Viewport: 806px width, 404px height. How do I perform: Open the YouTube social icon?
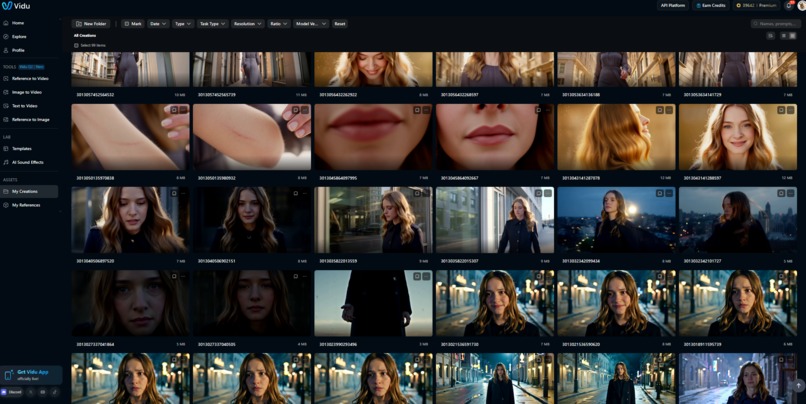point(43,392)
